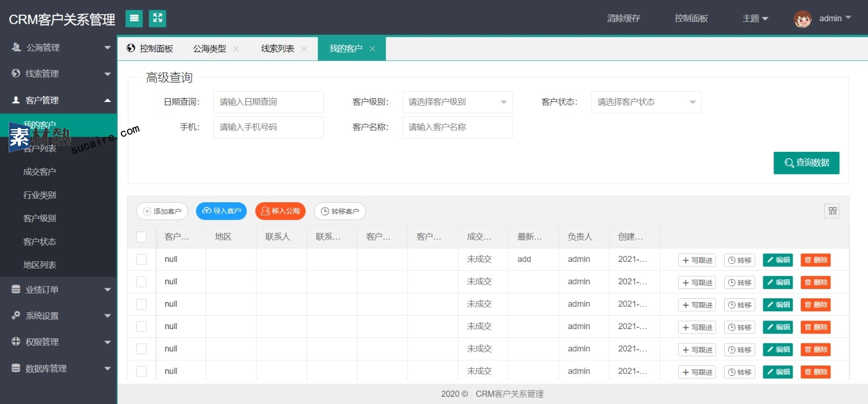Check the sixth row checkbox

coord(142,371)
